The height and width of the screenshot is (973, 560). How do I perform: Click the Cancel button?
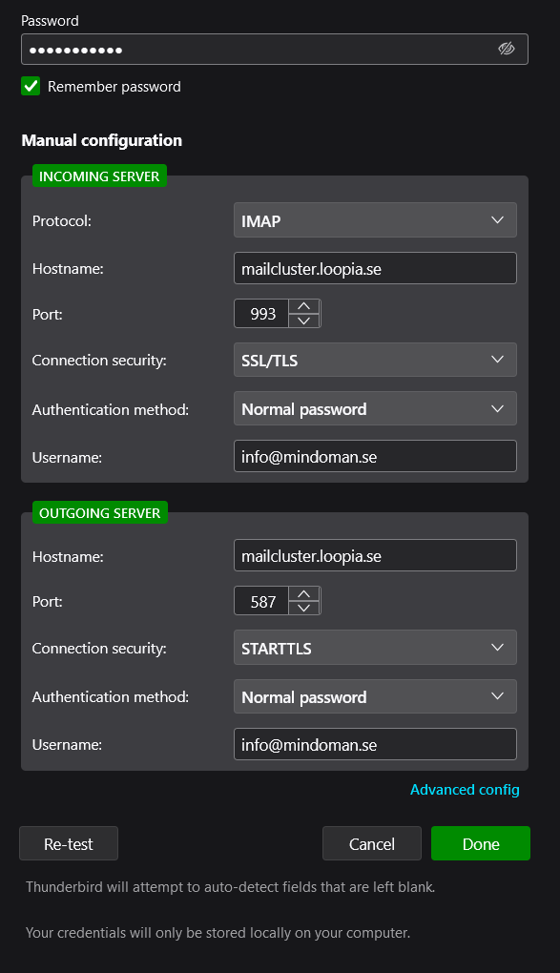coord(372,843)
